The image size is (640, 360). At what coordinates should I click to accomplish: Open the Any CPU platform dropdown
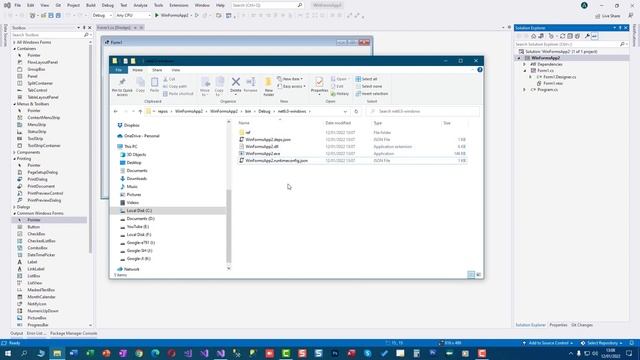pyautogui.click(x=133, y=15)
